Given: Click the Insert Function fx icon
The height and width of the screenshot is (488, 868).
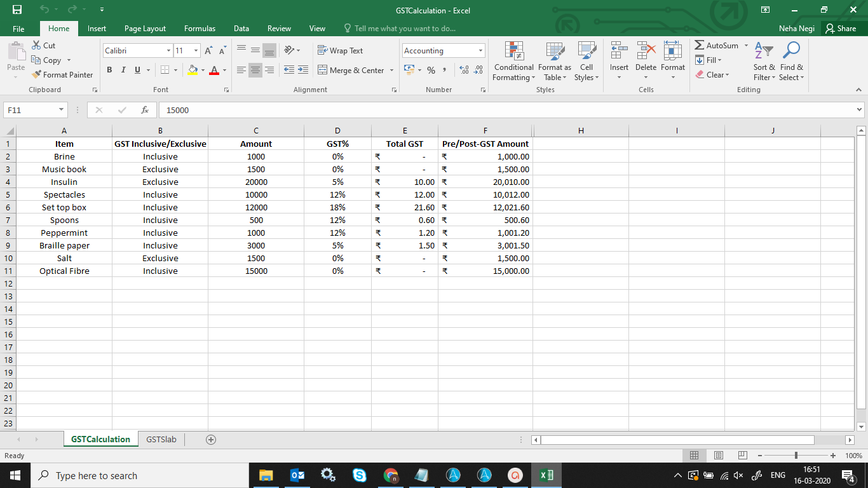Looking at the screenshot, I should pos(145,110).
